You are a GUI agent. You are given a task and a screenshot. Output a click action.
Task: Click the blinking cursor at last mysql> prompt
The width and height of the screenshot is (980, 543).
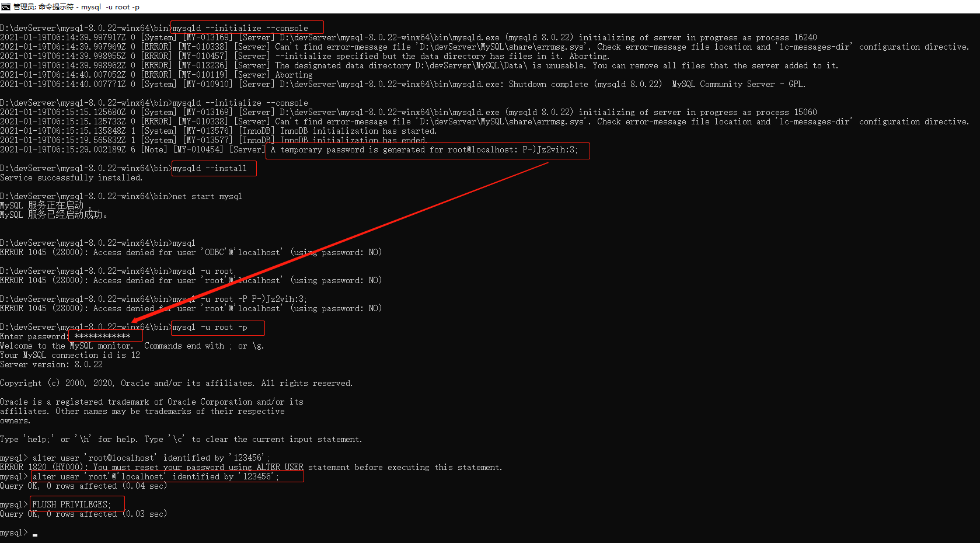35,534
